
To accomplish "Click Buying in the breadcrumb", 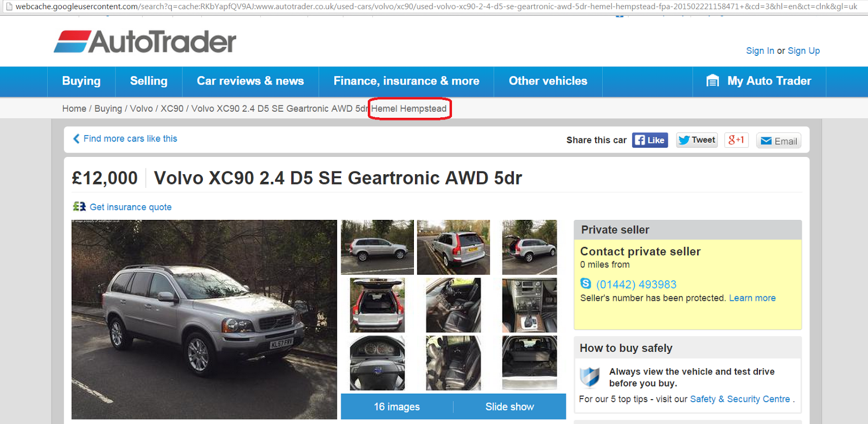I will coord(108,109).
